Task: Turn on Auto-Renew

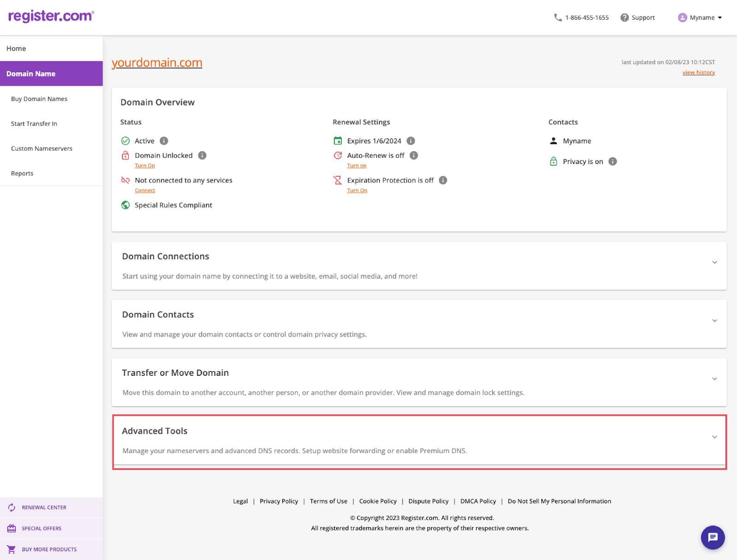Action: (357, 165)
